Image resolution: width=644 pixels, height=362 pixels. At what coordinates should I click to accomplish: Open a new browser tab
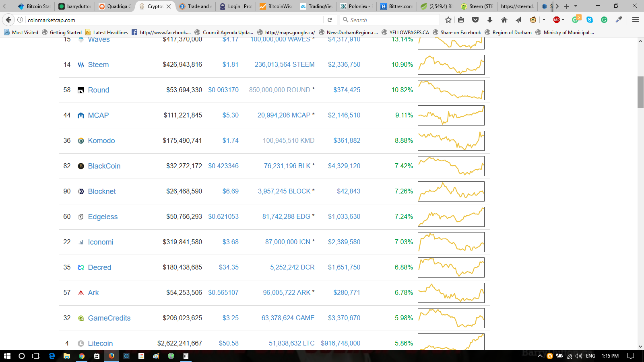click(x=567, y=6)
